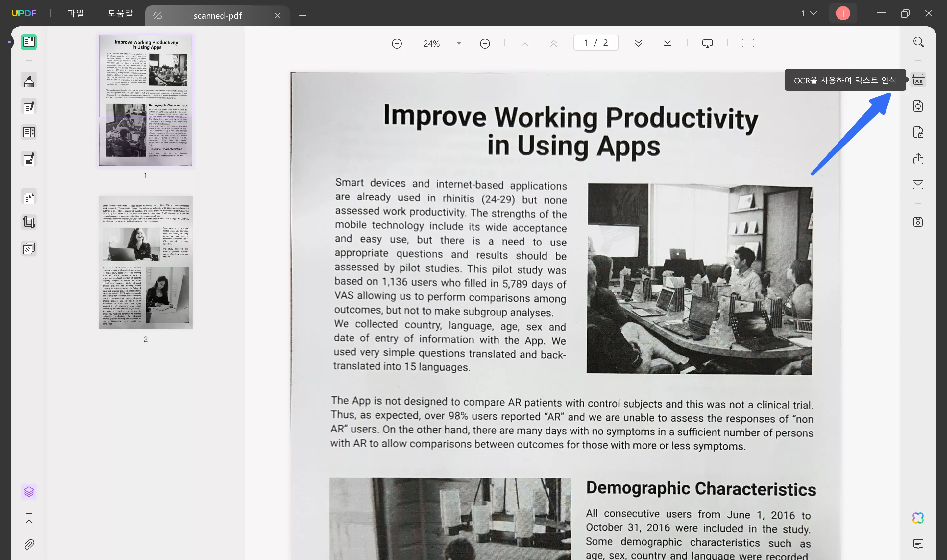Click the Convert PDF icon on right
The image size is (947, 560).
[918, 106]
